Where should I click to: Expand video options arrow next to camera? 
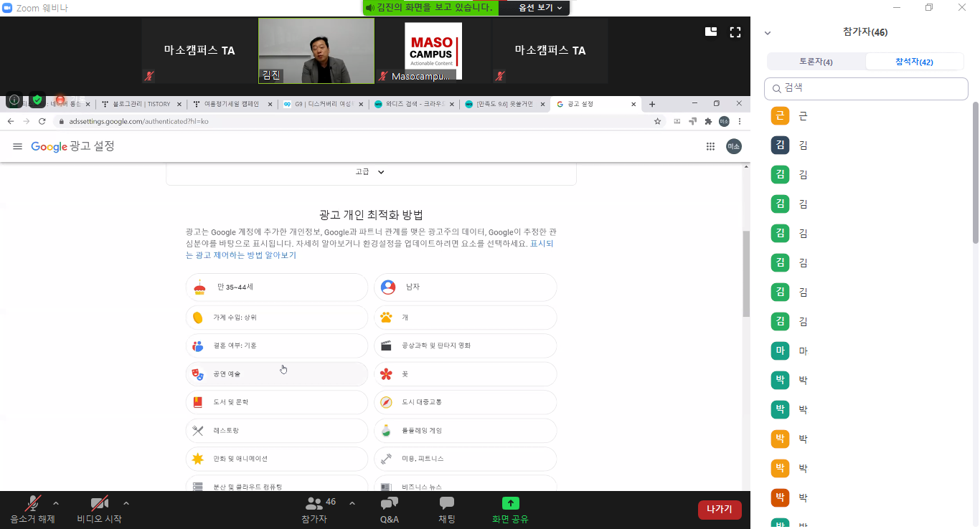click(126, 502)
